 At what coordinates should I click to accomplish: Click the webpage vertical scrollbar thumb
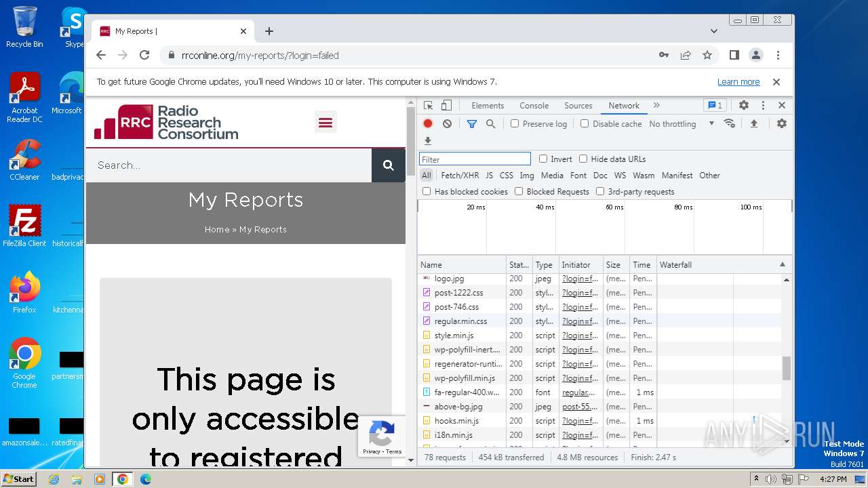410,141
